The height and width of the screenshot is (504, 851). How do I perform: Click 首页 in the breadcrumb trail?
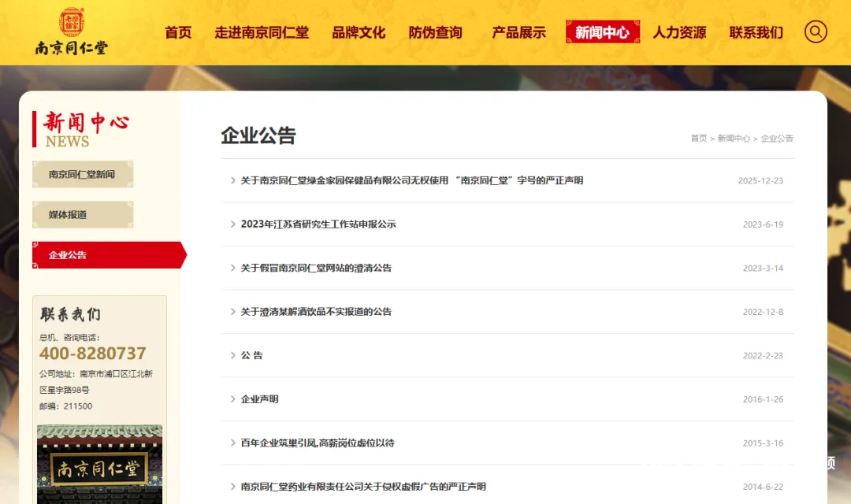(x=698, y=139)
